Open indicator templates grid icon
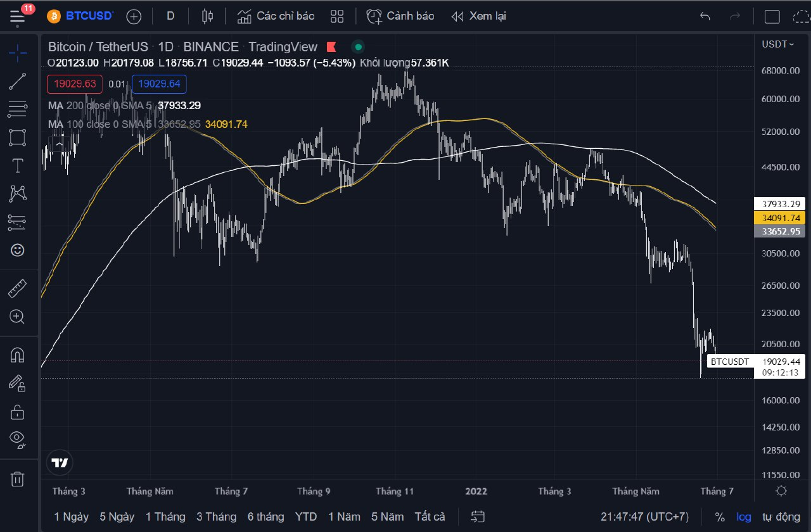The width and height of the screenshot is (811, 532). coord(337,16)
